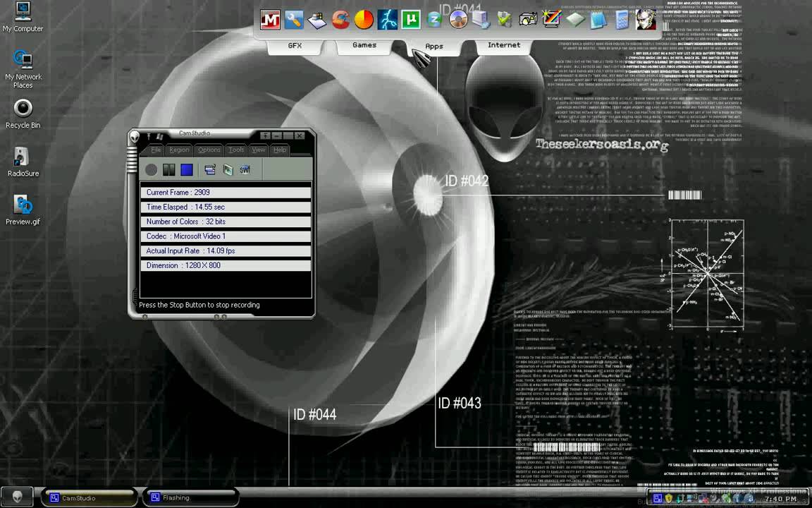Open the blue lightning bolt app
812x508 pixels.
point(388,20)
